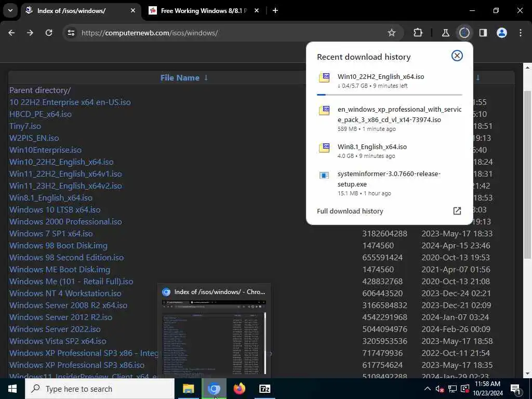Click Windows XP Professional SP3 x86.iso link
The height and width of the screenshot is (399, 532).
tap(77, 365)
